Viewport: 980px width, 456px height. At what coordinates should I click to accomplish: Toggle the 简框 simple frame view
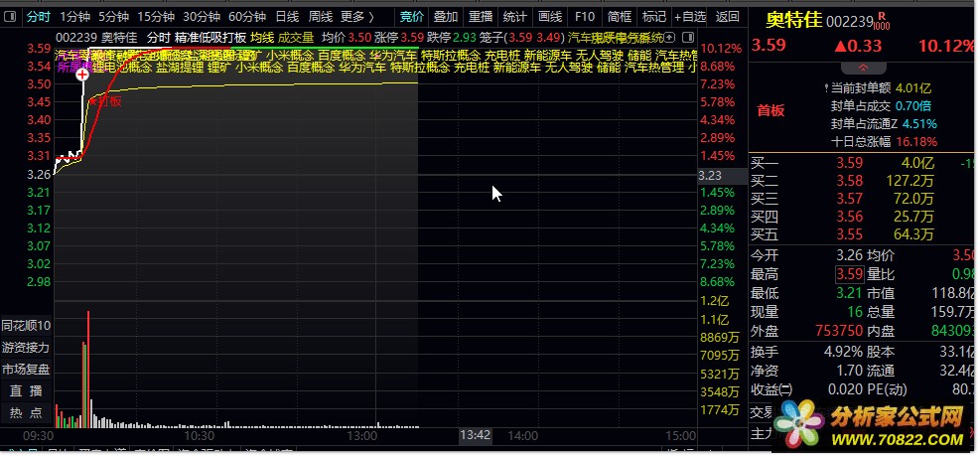click(620, 16)
